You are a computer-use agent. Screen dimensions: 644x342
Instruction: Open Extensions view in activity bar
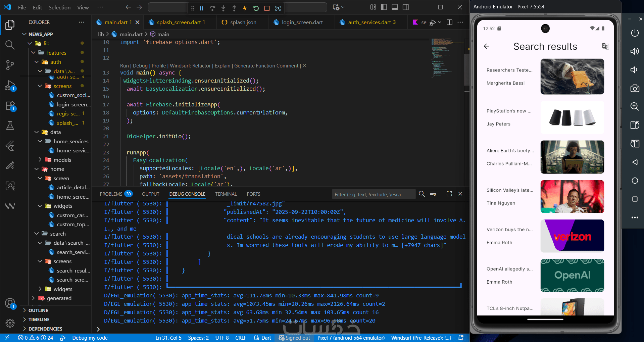pos(10,105)
